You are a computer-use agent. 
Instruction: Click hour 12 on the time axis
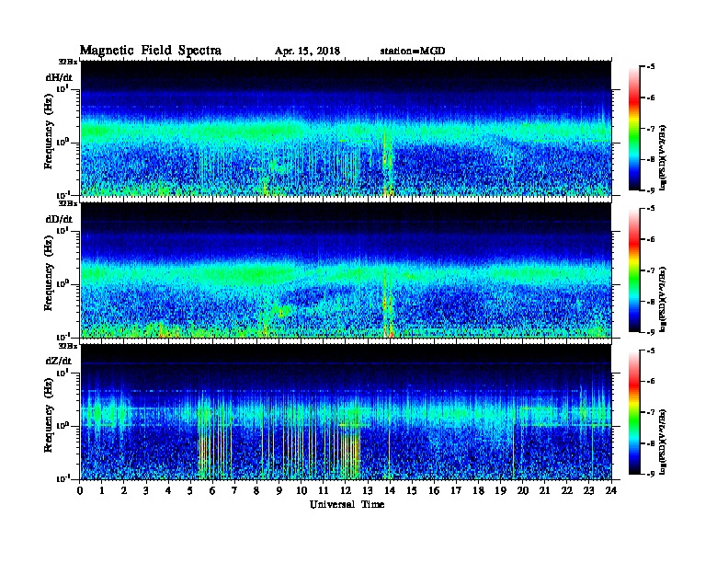[345, 490]
